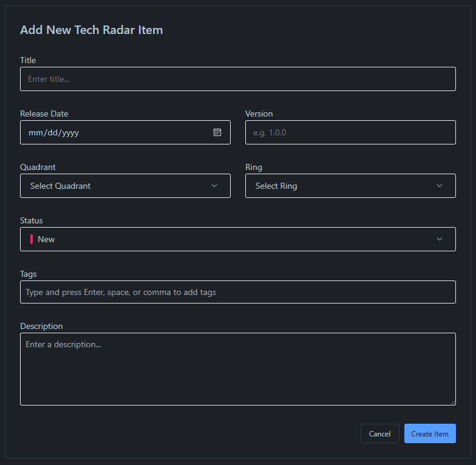This screenshot has width=476, height=465.
Task: Click the Add New Tech Radar Item heading
Action: pos(91,30)
